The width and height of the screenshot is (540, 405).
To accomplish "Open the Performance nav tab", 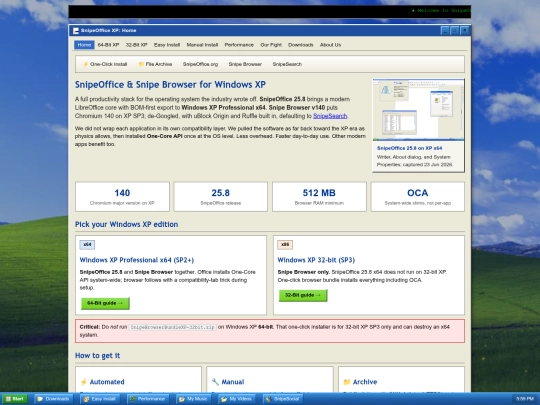I will click(x=239, y=45).
